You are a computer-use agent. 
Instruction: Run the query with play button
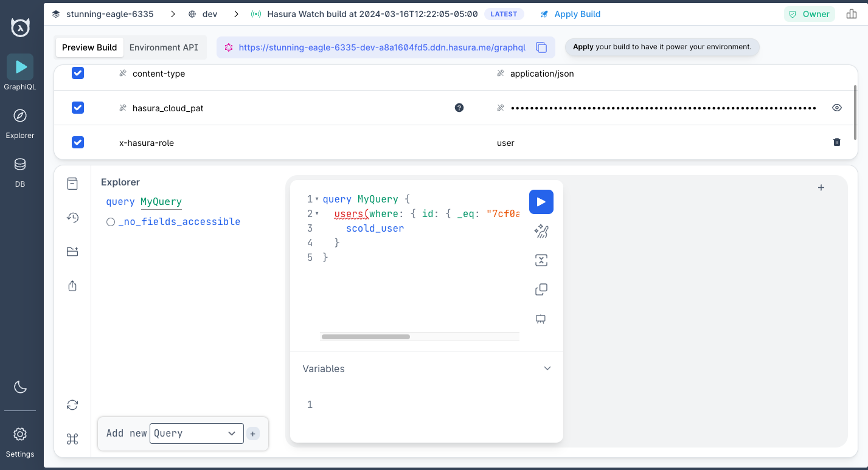pyautogui.click(x=541, y=202)
